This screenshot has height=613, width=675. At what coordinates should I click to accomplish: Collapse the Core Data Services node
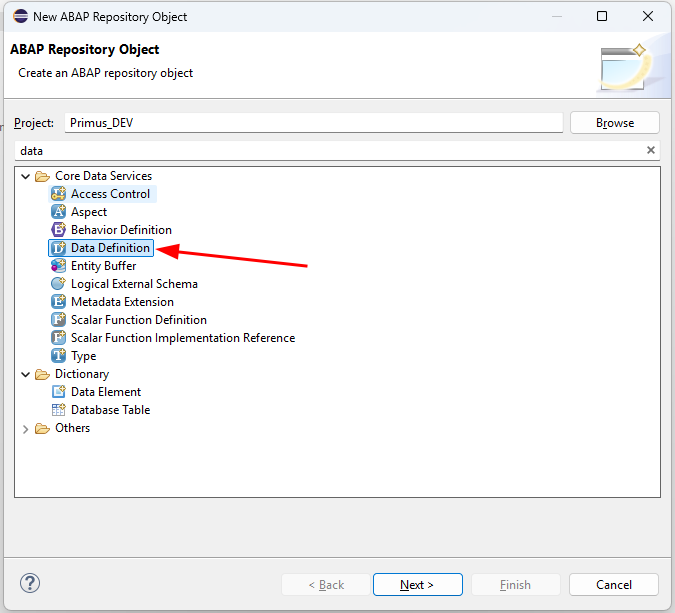click(25, 176)
